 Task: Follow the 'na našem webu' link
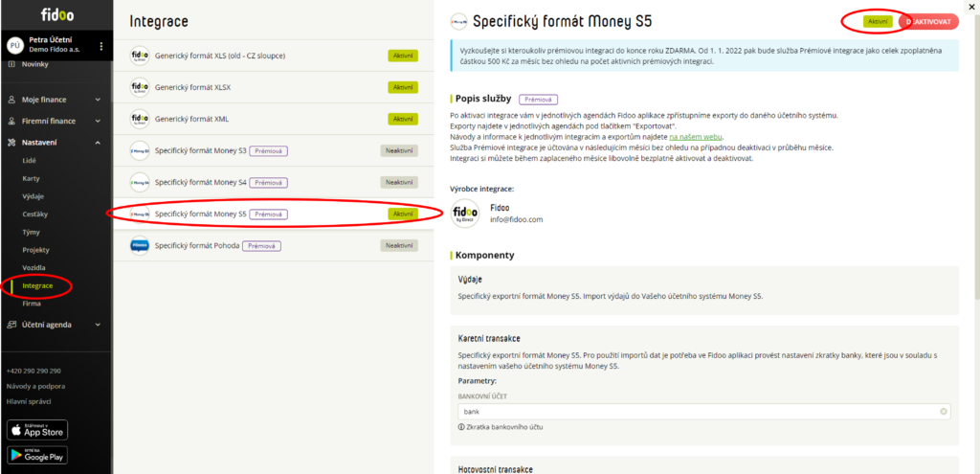(697, 136)
